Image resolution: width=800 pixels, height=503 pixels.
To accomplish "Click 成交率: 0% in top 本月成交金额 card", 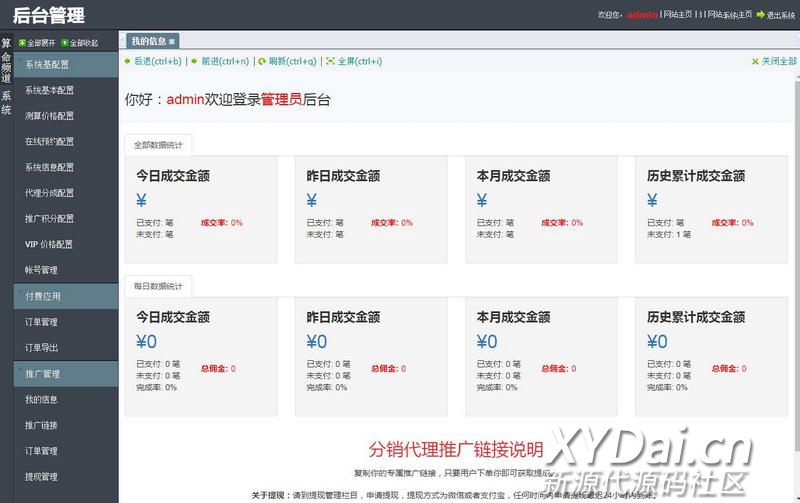I will [x=562, y=222].
